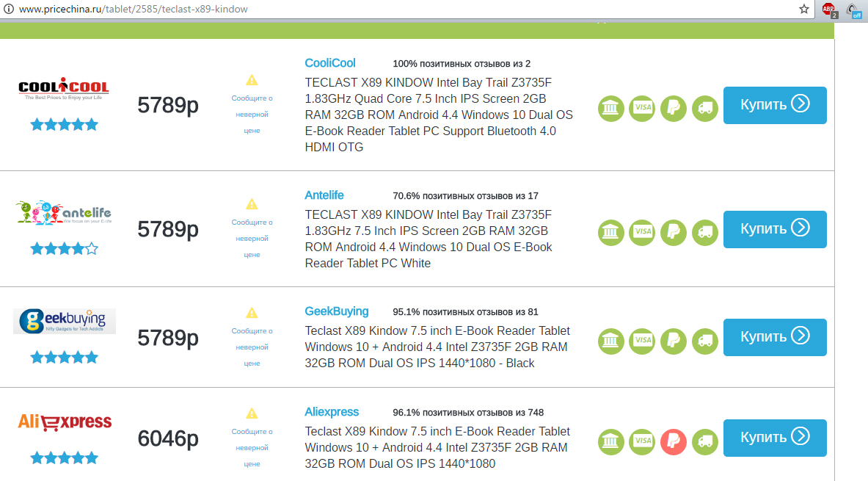Click the warning triangle icon in Aliexpress row
868x481 pixels.
click(252, 414)
